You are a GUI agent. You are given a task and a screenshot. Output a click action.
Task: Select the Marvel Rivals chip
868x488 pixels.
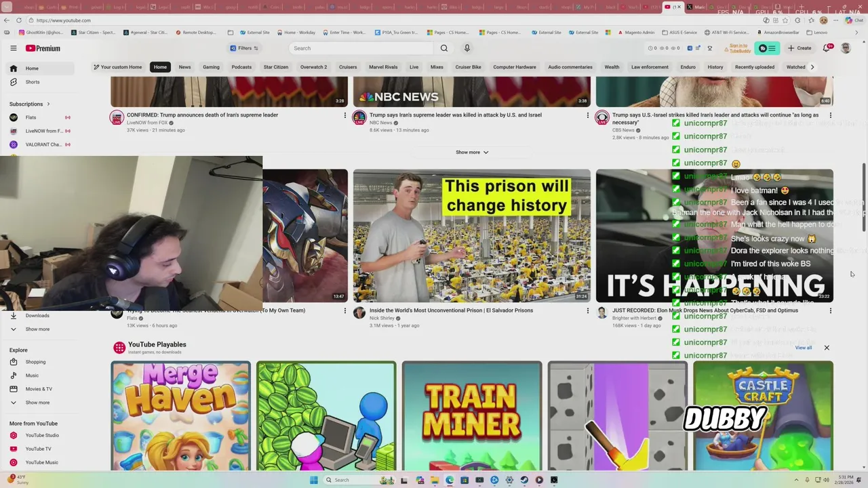pos(383,67)
